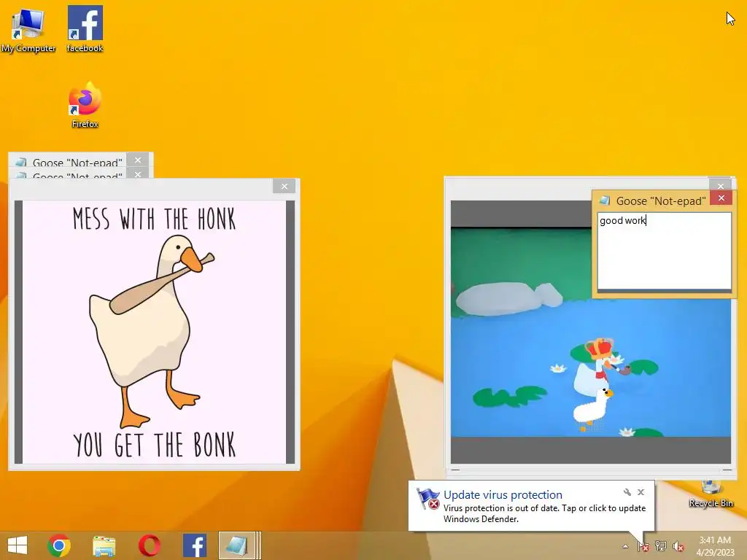Open the Facebook taskbar icon
Image resolution: width=747 pixels, height=560 pixels.
pos(194,545)
